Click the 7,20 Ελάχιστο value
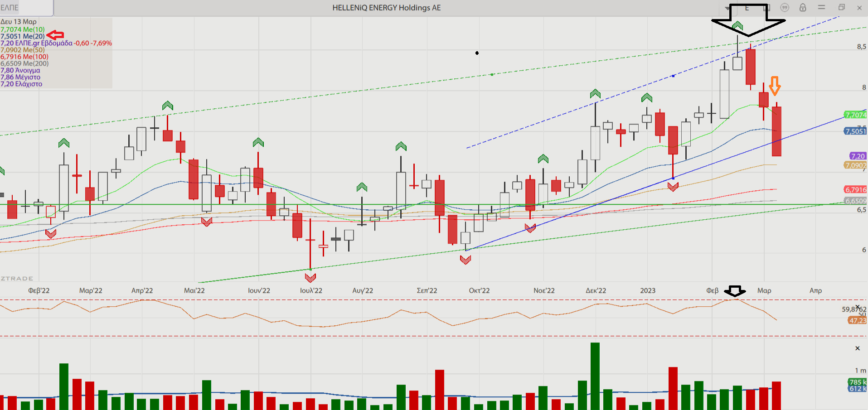Image resolution: width=868 pixels, height=410 pixels. click(21, 84)
